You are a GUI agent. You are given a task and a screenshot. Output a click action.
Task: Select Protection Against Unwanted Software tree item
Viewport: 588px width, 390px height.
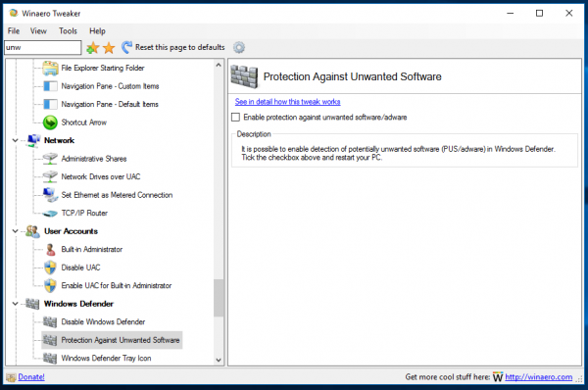click(112, 340)
